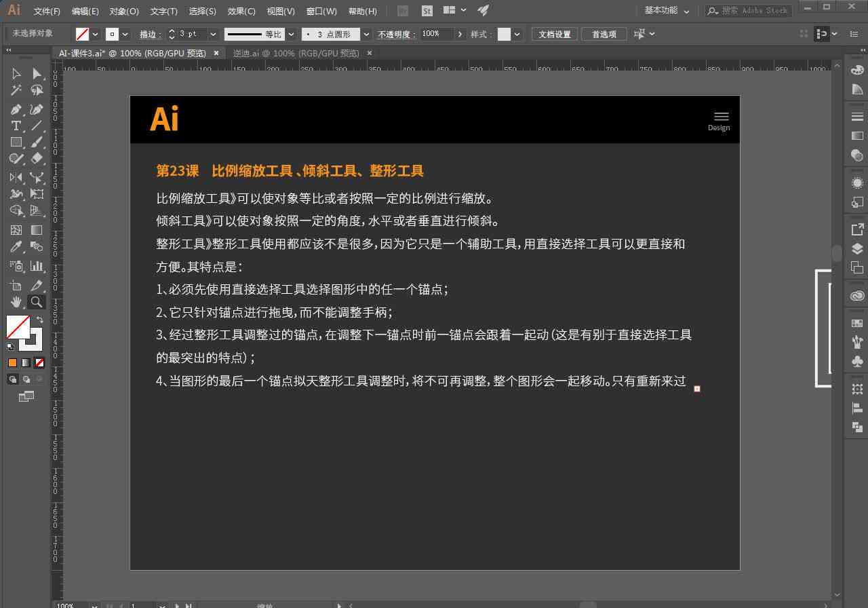This screenshot has height=608, width=868.
Task: Click the 描边 stroke panel link
Action: [x=151, y=35]
